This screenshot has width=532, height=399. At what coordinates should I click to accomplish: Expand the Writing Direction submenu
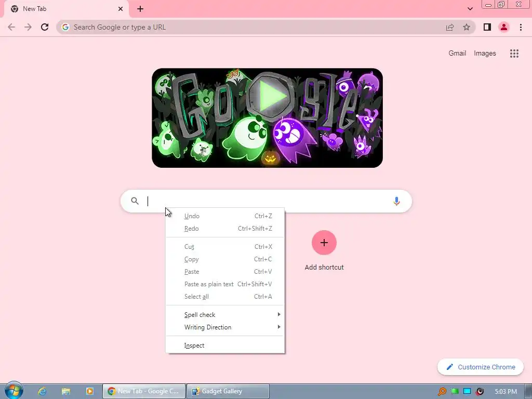225,327
